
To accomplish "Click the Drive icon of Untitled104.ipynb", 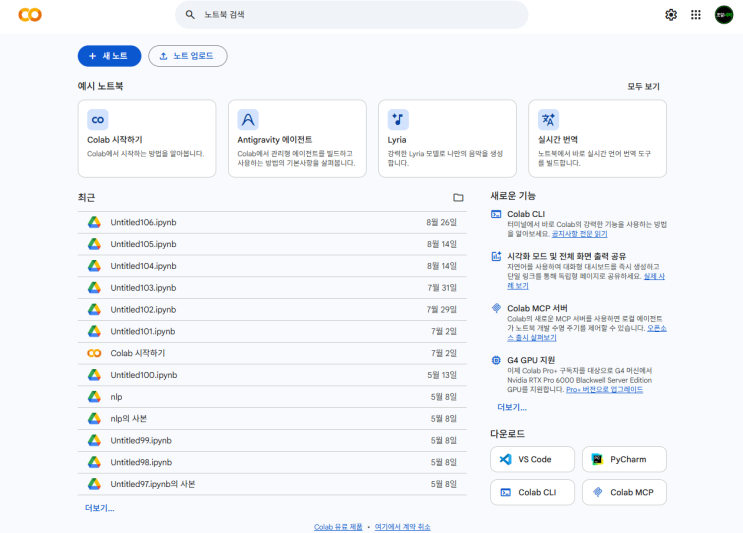I will point(94,266).
